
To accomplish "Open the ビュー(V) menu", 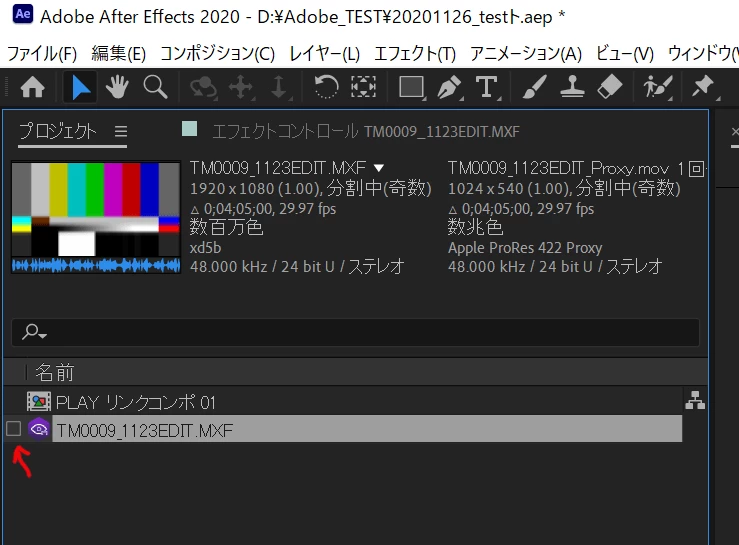I will 625,53.
